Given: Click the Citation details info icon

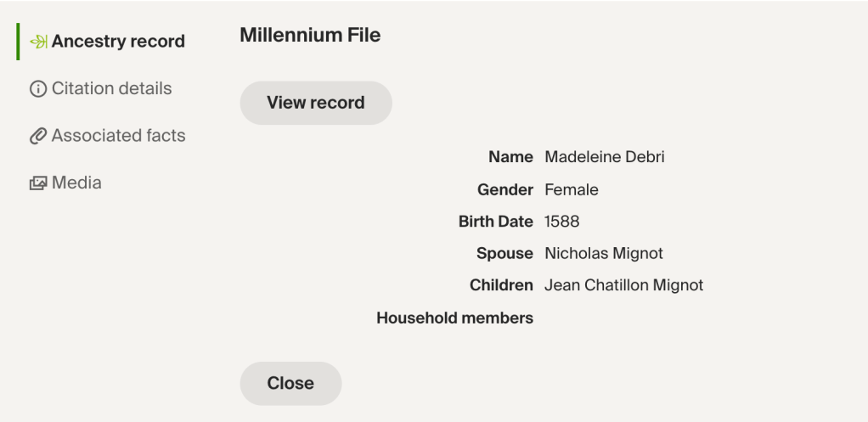Looking at the screenshot, I should 38,89.
